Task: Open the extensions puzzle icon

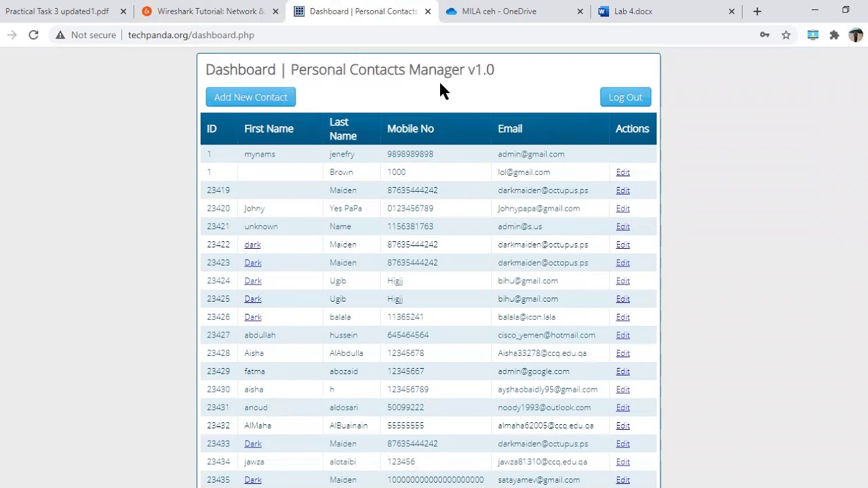Action: (x=834, y=35)
